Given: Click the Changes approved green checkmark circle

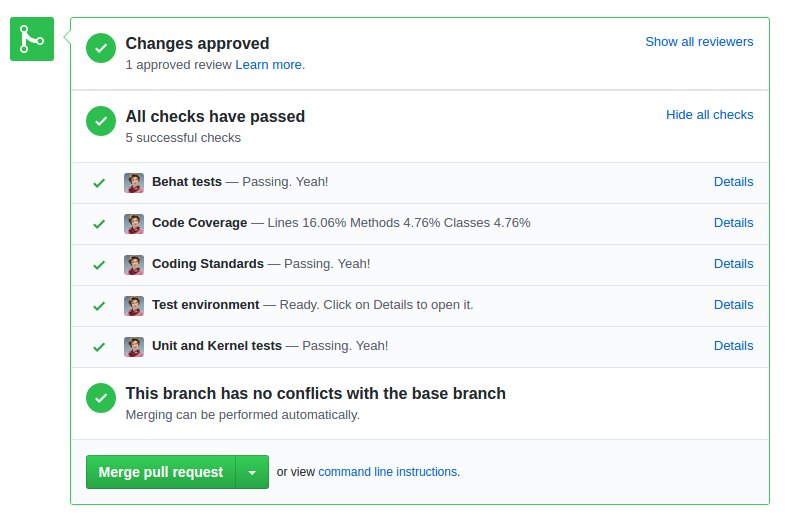Looking at the screenshot, I should [x=101, y=48].
